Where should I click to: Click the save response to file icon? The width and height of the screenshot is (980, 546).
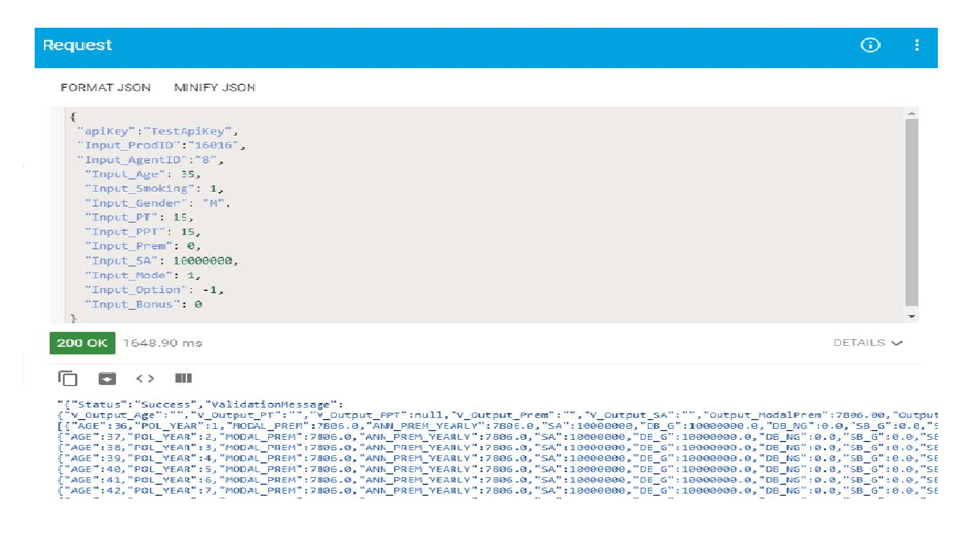coord(107,379)
